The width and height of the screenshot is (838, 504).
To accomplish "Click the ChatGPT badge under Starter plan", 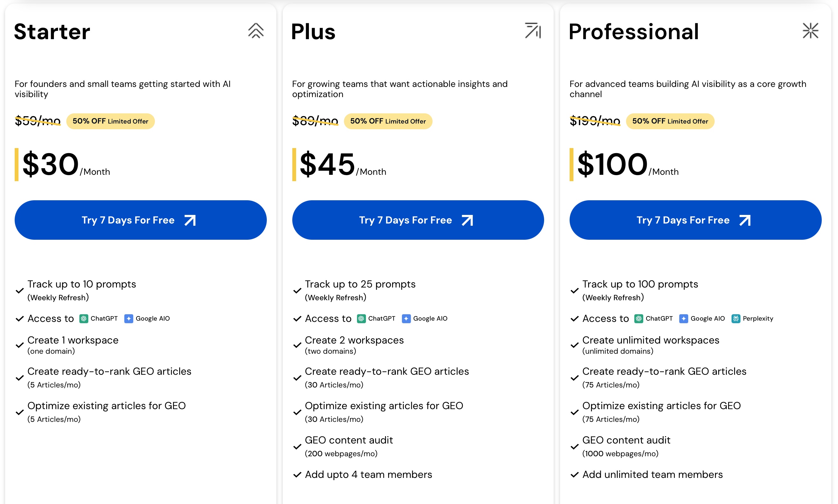I will click(x=98, y=319).
